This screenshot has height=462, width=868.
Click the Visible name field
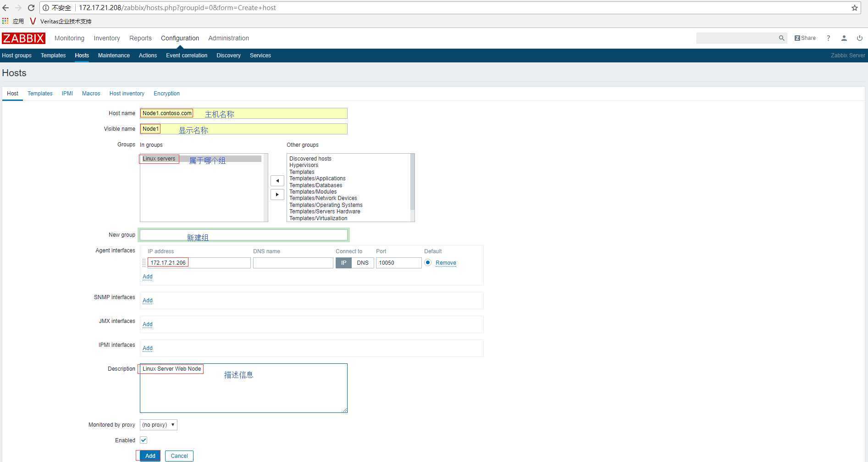point(243,129)
